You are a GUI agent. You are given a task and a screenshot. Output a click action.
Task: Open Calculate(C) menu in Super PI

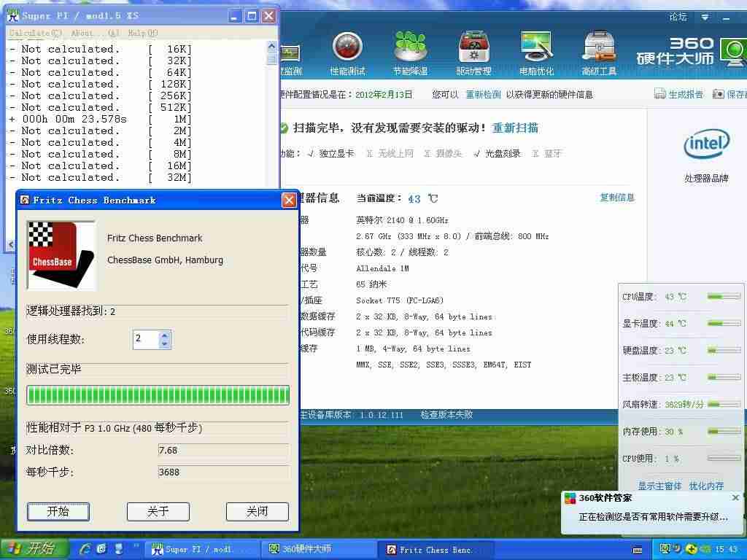point(35,33)
